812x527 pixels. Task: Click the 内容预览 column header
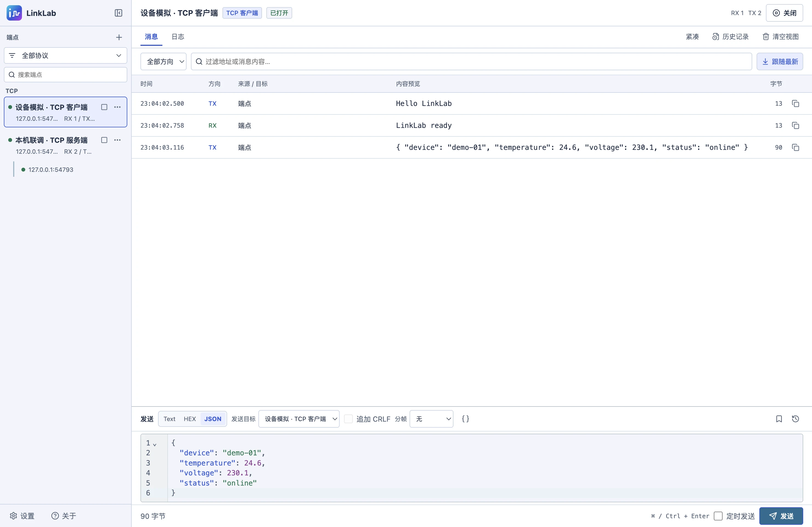click(408, 84)
